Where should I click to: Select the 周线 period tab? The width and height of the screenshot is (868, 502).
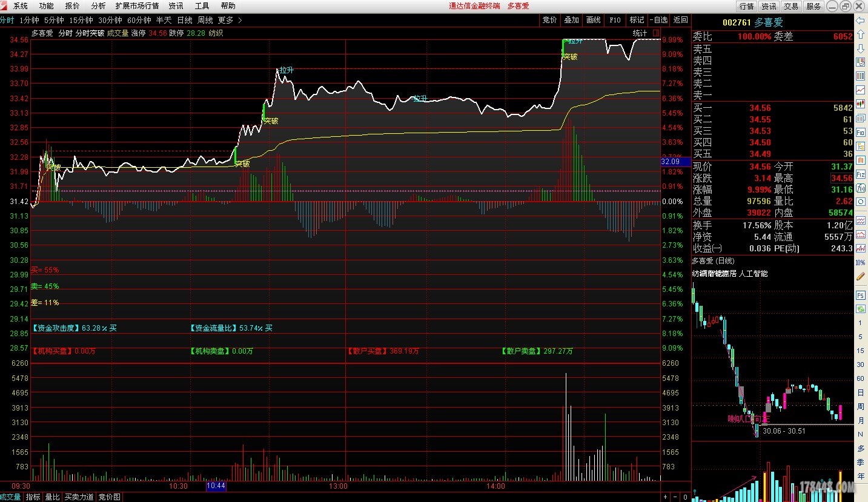pos(205,20)
